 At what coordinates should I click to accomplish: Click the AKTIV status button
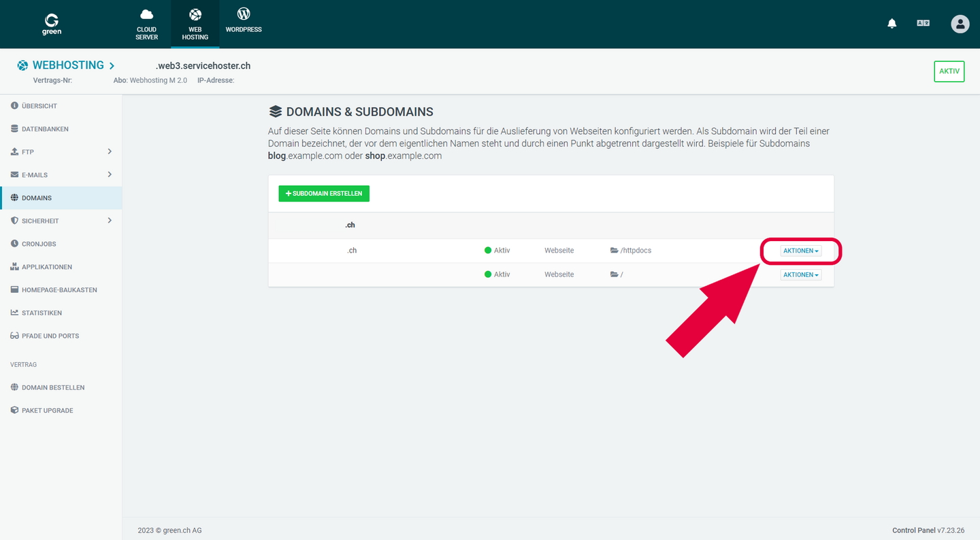click(x=949, y=71)
